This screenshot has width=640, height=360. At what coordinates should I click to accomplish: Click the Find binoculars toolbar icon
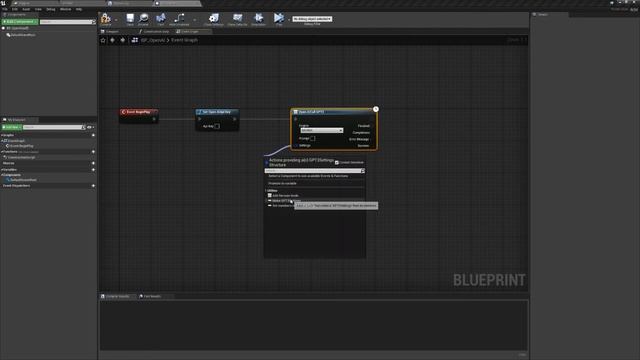(161, 18)
